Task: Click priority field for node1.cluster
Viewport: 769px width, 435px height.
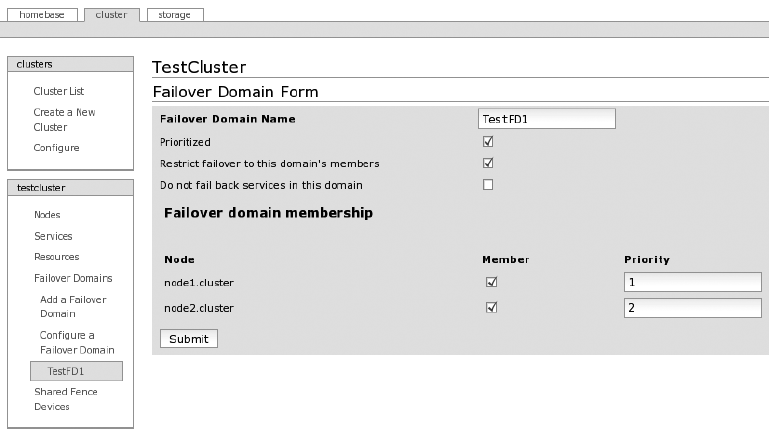Action: (x=692, y=282)
